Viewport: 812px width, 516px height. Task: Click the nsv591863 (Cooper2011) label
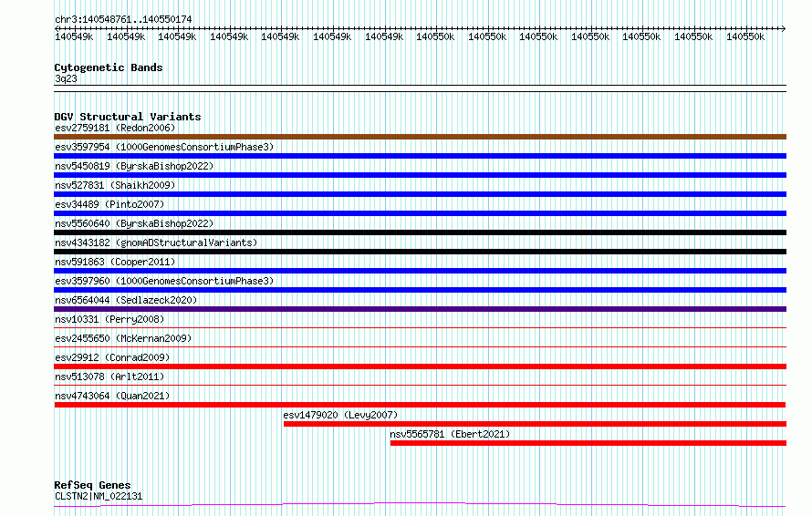pyautogui.click(x=115, y=262)
